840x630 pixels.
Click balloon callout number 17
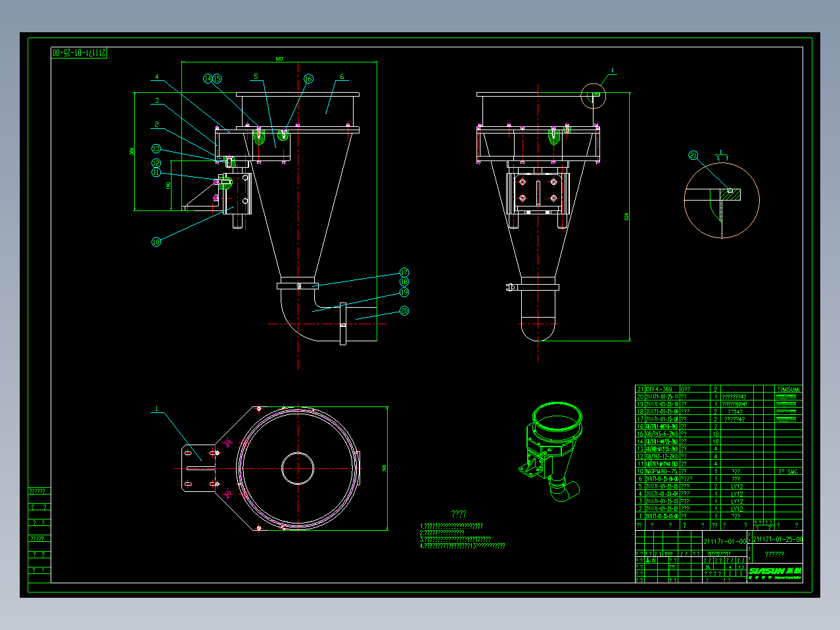point(404,272)
